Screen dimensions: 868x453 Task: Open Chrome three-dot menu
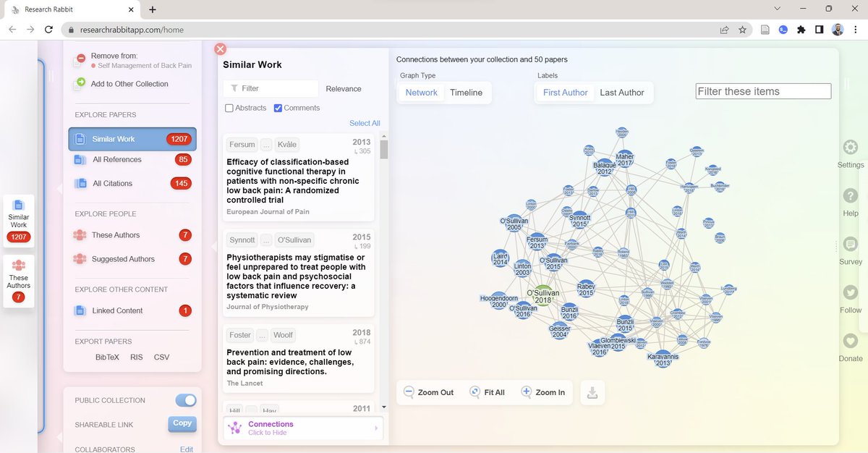click(856, 30)
